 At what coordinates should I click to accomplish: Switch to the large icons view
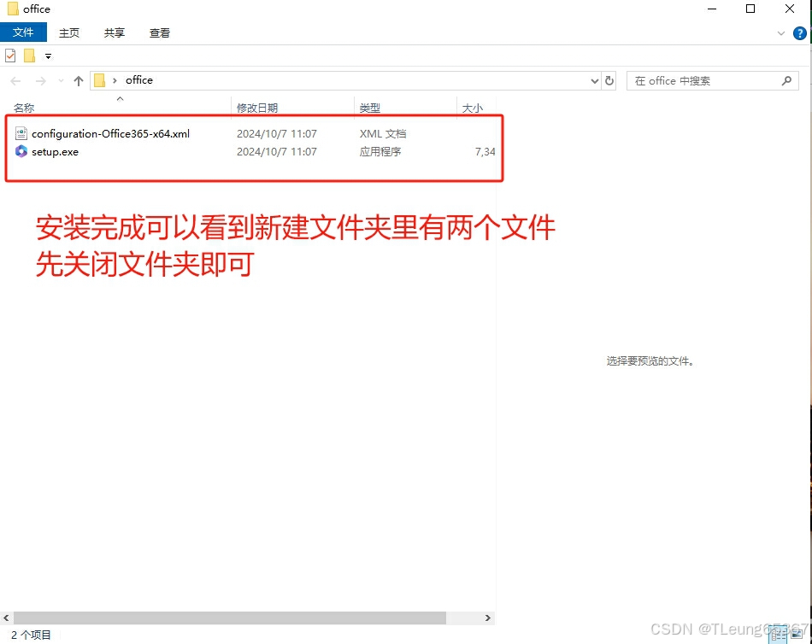(797, 634)
